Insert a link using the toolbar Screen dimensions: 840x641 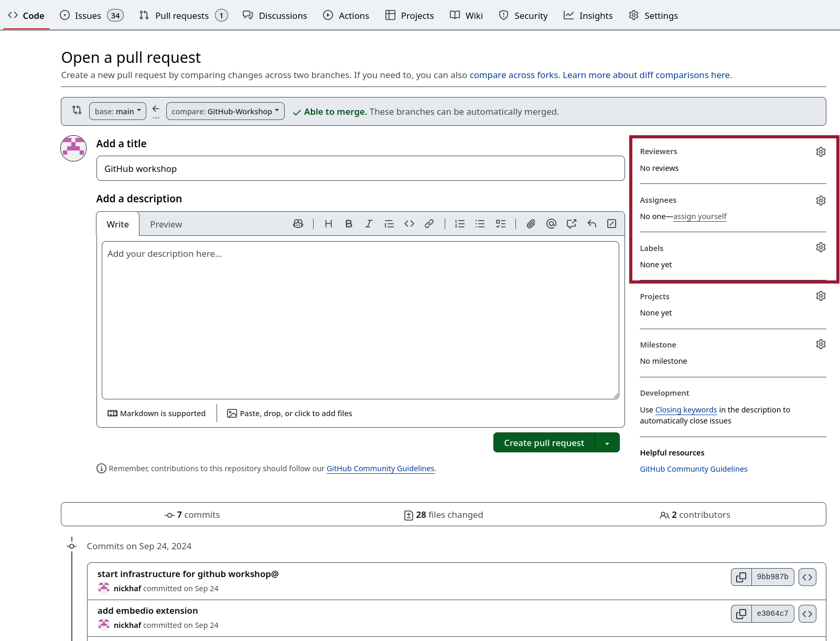tap(429, 224)
